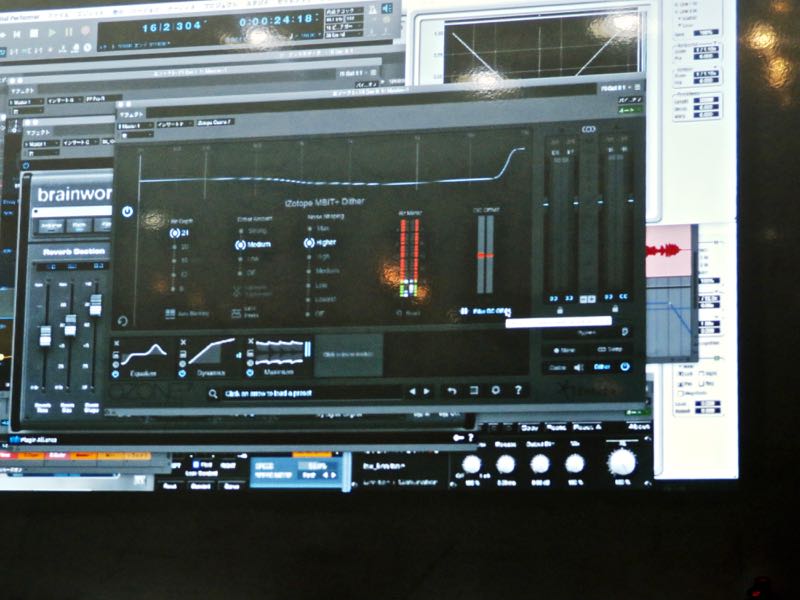The height and width of the screenshot is (600, 800).
Task: Open the Dynamics module thumbnail
Action: pos(211,358)
